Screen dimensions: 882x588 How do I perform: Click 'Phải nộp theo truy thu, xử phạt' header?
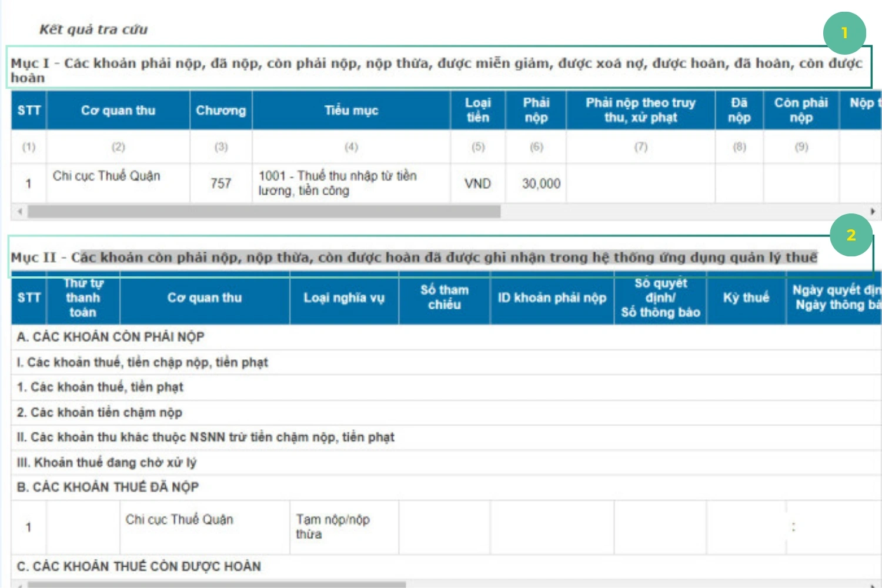click(641, 110)
